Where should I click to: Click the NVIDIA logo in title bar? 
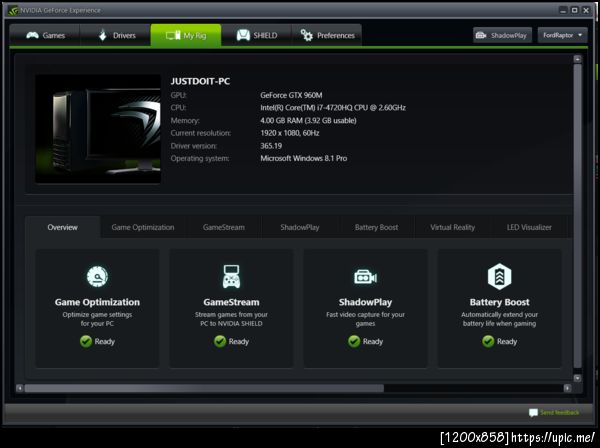[x=13, y=10]
